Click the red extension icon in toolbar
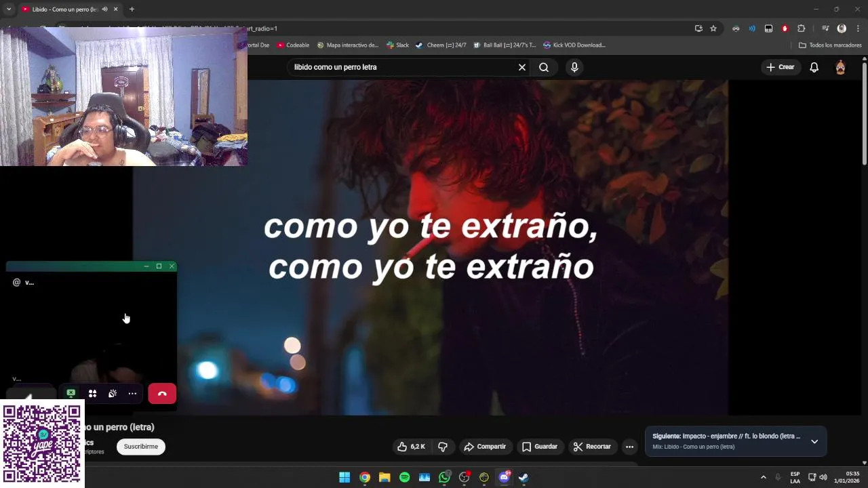Screen dimensions: 868x488 pyautogui.click(x=785, y=28)
